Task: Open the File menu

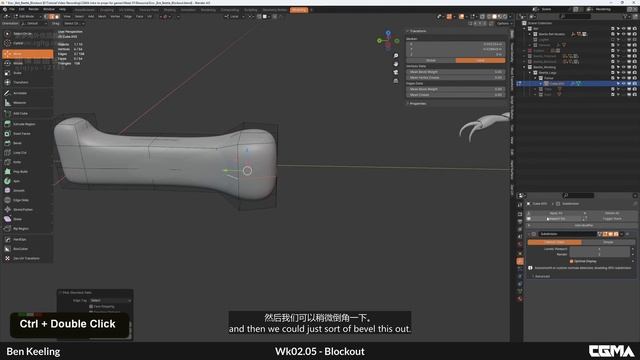Action: click(12, 9)
